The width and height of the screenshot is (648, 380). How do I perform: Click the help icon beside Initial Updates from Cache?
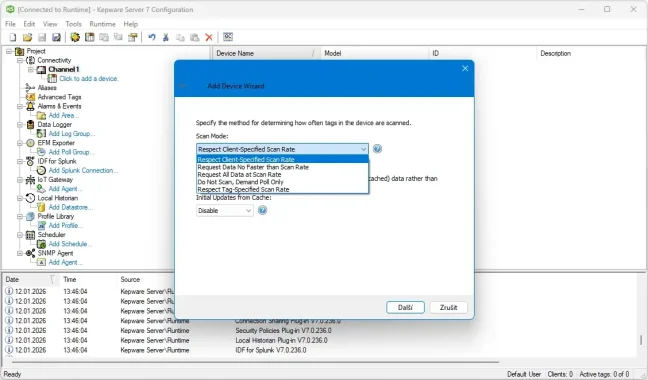(262, 211)
